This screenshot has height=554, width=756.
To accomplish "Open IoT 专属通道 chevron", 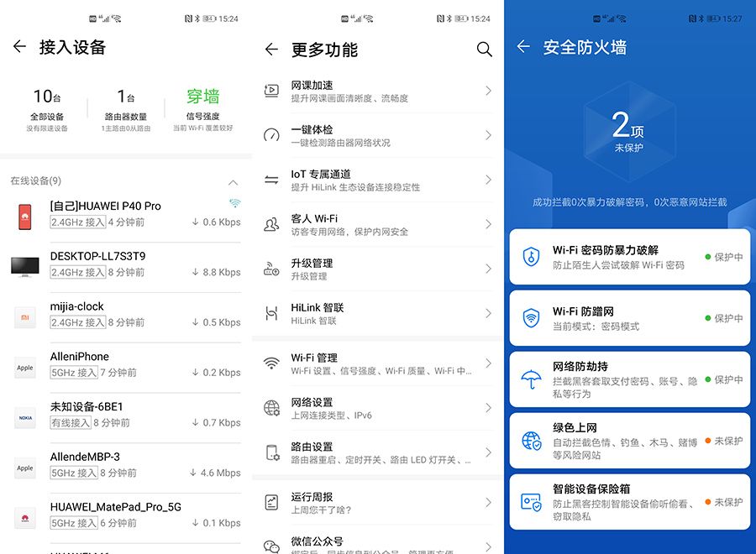I will tap(488, 180).
